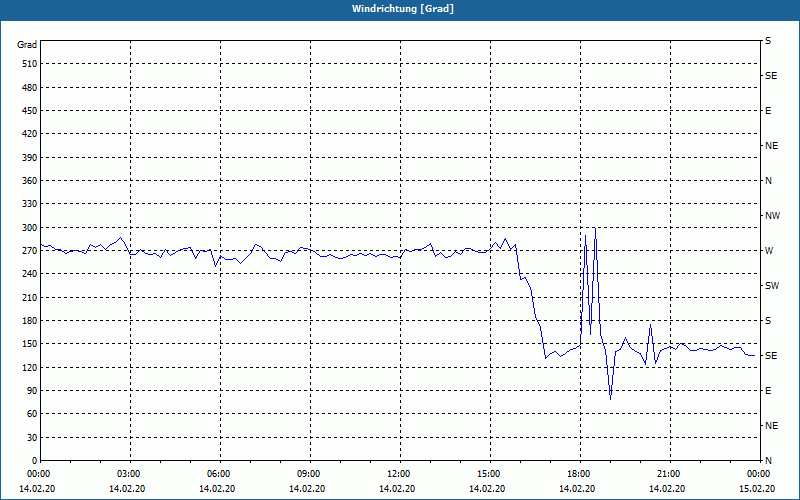This screenshot has width=800, height=500.
Task: Select the 390 degree axis label
Action: pyautogui.click(x=30, y=158)
